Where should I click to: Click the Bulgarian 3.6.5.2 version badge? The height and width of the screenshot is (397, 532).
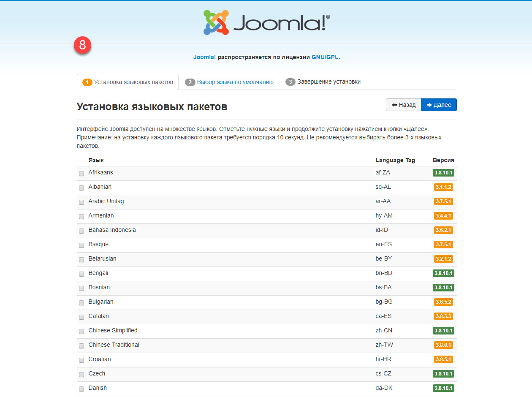(443, 302)
